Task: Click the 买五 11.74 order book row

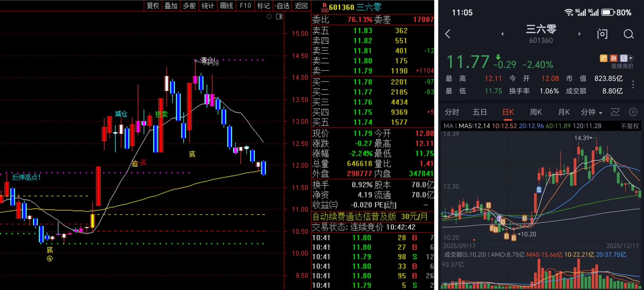Action: (373, 122)
